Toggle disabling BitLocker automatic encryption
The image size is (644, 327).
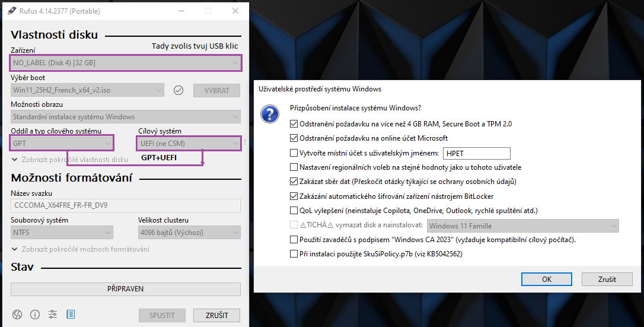point(294,196)
